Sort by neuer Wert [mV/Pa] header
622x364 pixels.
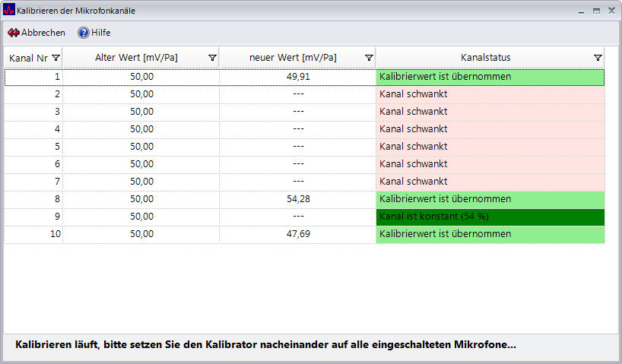[293, 58]
